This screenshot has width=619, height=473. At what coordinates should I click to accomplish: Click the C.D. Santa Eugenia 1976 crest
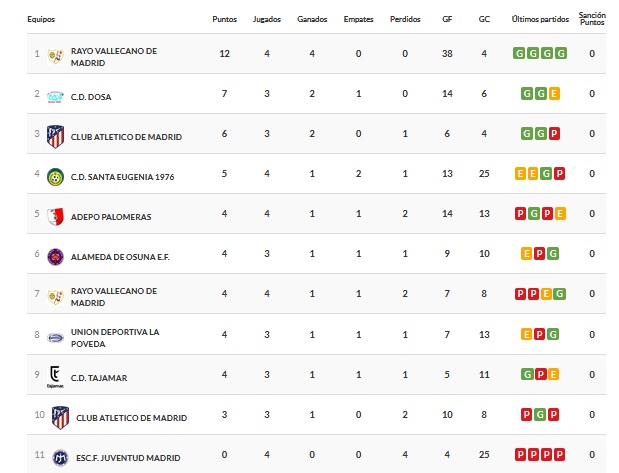pyautogui.click(x=55, y=175)
